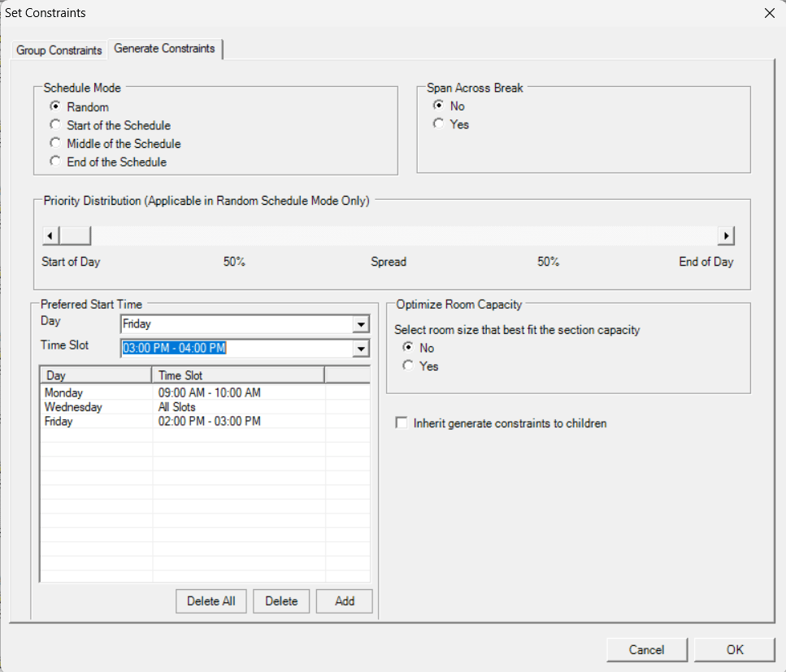Viewport: 786px width, 672px height.
Task: Click the Day column header
Action: (x=96, y=375)
